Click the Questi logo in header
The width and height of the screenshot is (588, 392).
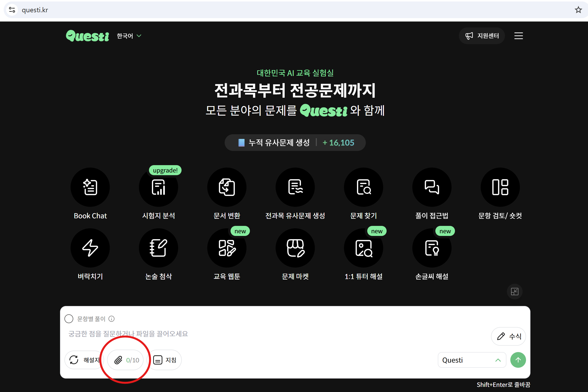pos(87,36)
